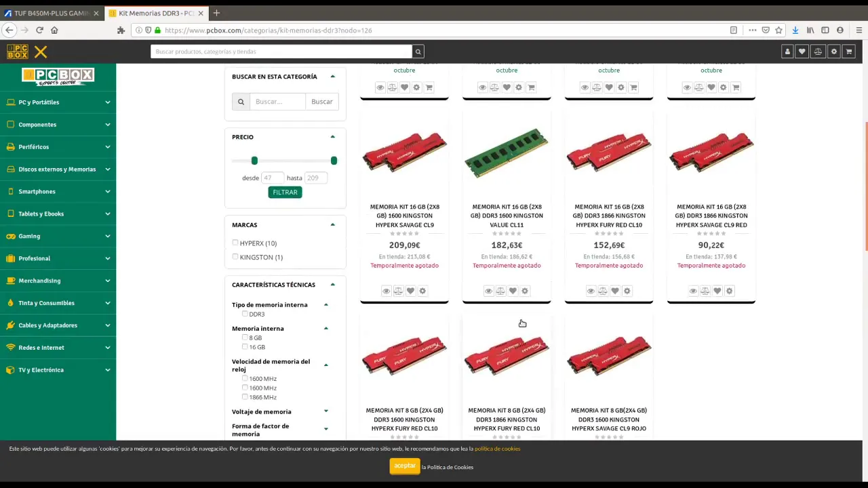Quick view Savage CL9 Red 90,22€ kit
The width and height of the screenshot is (868, 488).
[x=693, y=291]
